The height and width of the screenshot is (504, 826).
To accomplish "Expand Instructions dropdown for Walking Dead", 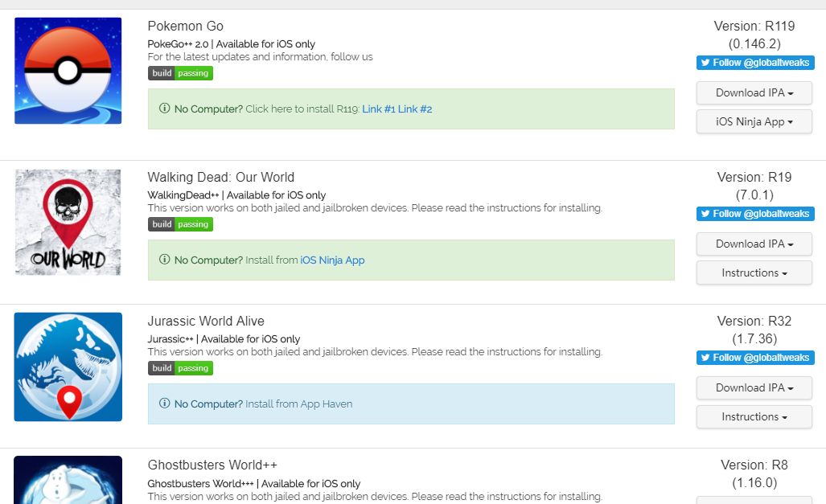I will pyautogui.click(x=754, y=272).
